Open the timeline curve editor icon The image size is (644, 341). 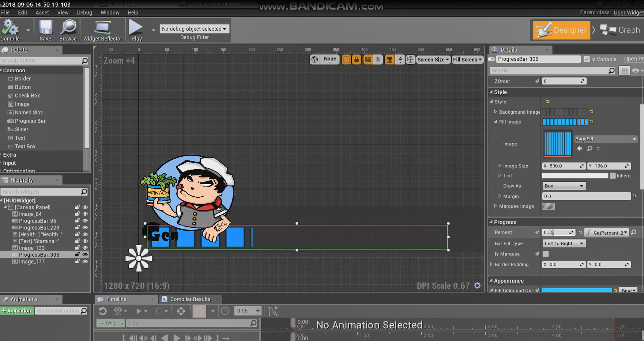[273, 311]
